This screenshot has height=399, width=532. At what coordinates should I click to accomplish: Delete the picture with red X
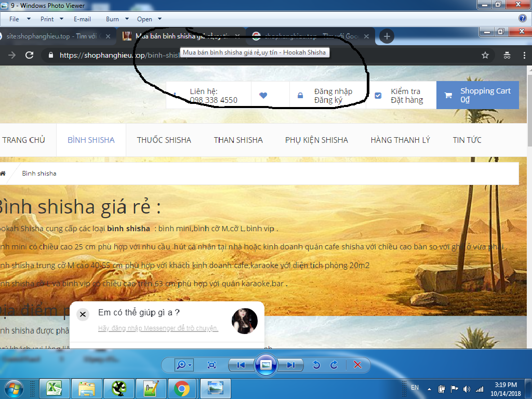click(x=357, y=365)
